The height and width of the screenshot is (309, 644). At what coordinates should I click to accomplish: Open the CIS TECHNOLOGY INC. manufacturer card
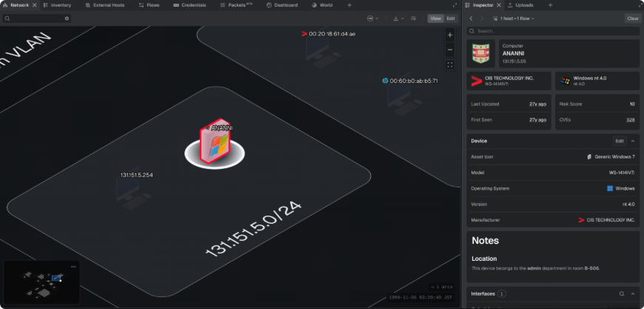[x=509, y=81]
